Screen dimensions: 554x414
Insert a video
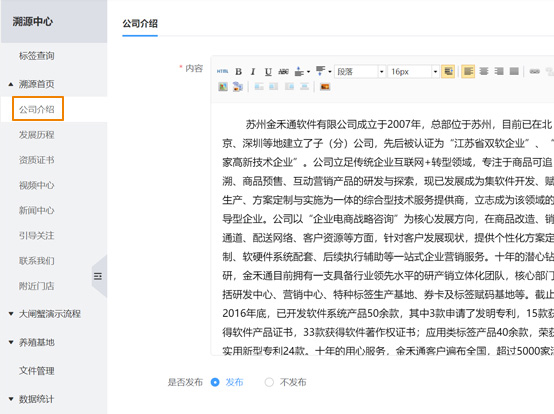pos(325,87)
